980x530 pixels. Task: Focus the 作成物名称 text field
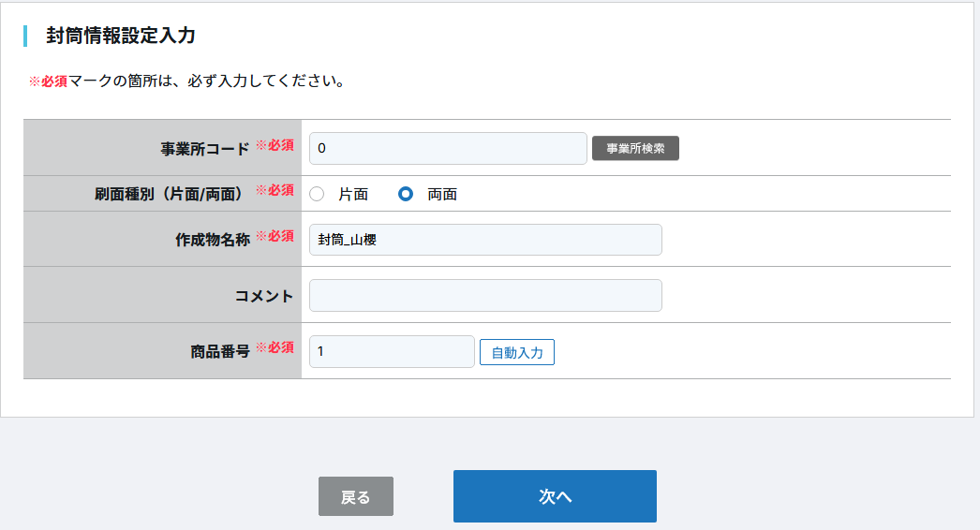click(x=485, y=240)
